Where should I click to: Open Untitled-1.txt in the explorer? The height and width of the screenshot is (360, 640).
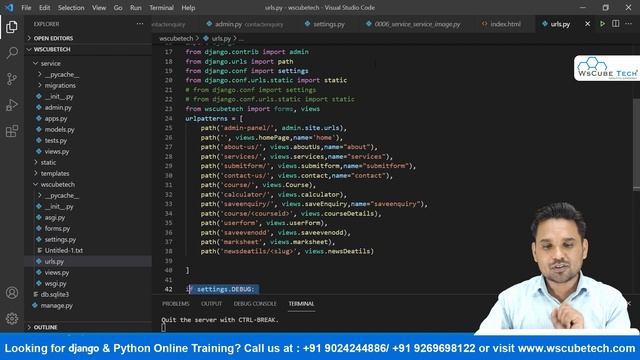pos(88,250)
